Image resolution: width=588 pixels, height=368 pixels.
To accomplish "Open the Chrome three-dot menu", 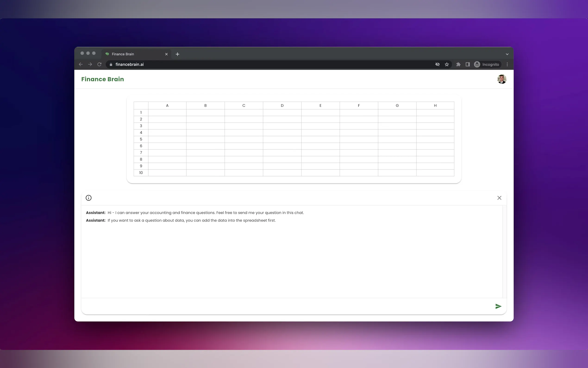I will (507, 64).
